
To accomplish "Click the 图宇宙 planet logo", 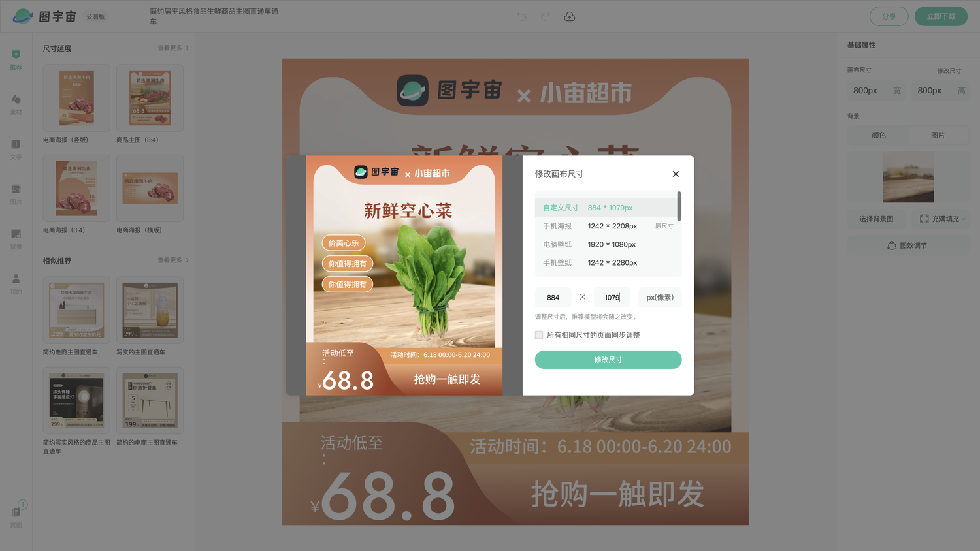I will pyautogui.click(x=23, y=16).
